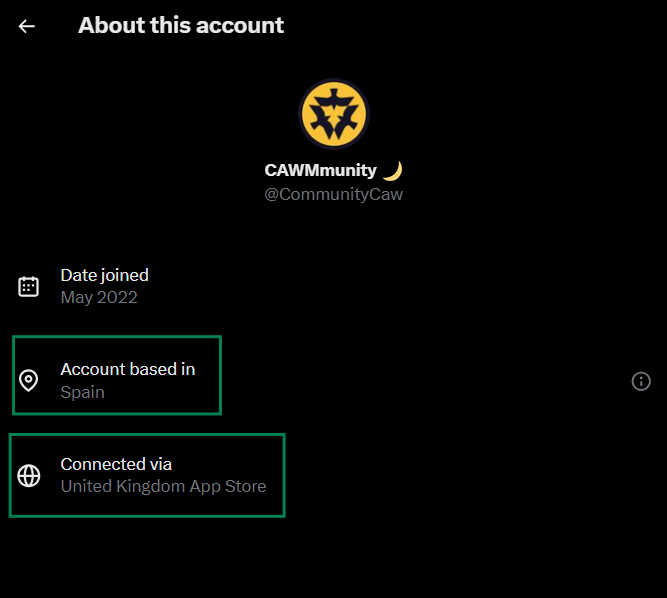
Task: Click the location pin icon
Action: tap(29, 381)
